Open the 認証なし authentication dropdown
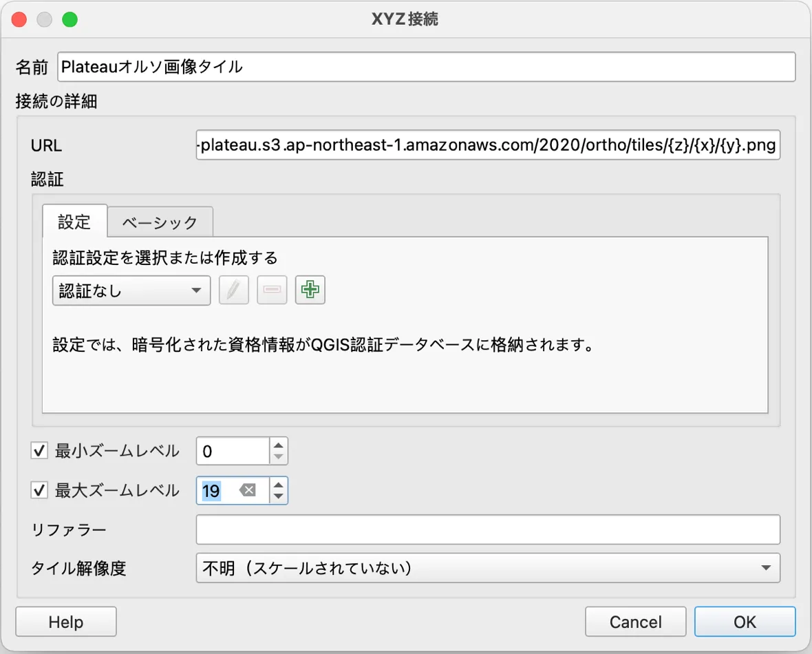Image resolution: width=812 pixels, height=654 pixels. point(131,290)
